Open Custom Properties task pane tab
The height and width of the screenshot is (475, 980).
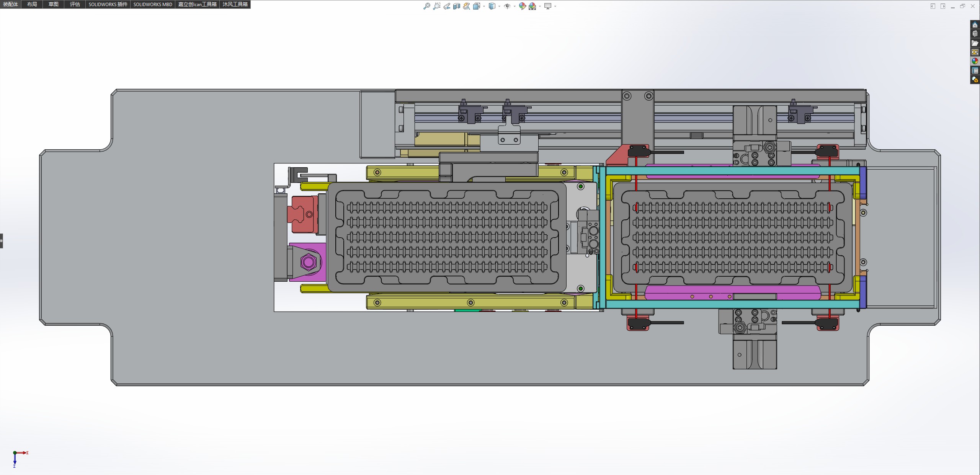pyautogui.click(x=975, y=70)
